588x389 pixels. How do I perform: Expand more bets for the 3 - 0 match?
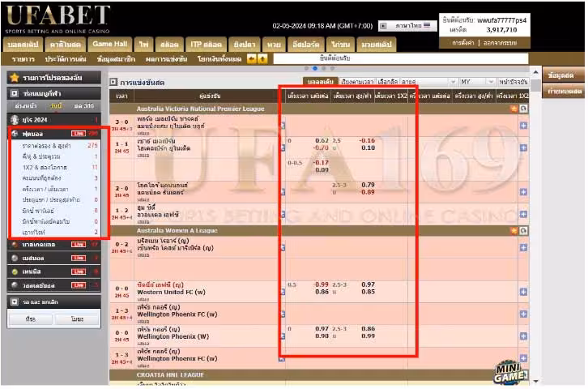click(x=523, y=125)
